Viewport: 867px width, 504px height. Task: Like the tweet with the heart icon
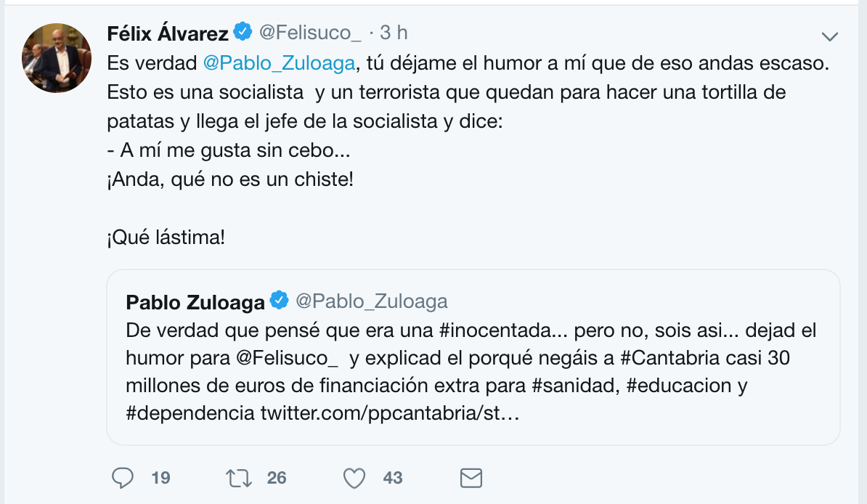coord(354,477)
